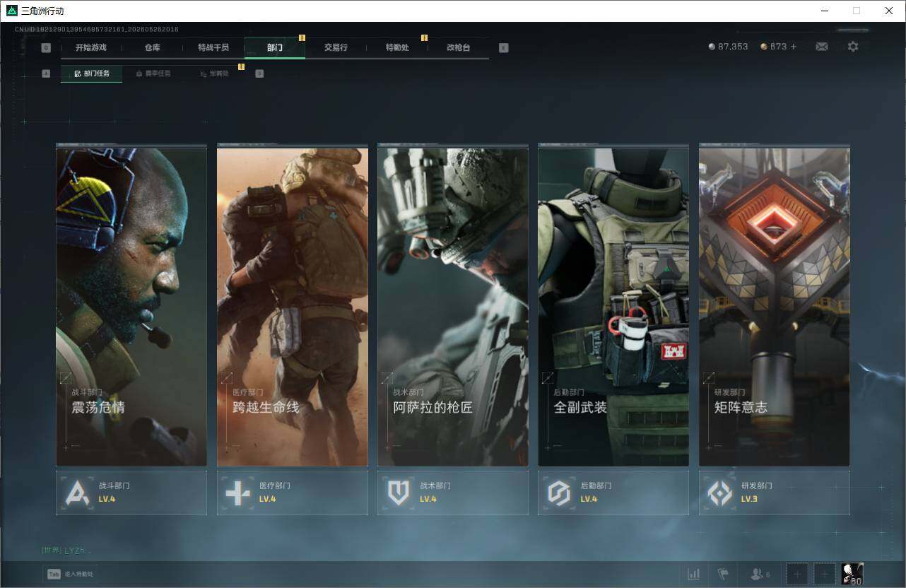Open the statistics bar chart icon

tap(694, 574)
